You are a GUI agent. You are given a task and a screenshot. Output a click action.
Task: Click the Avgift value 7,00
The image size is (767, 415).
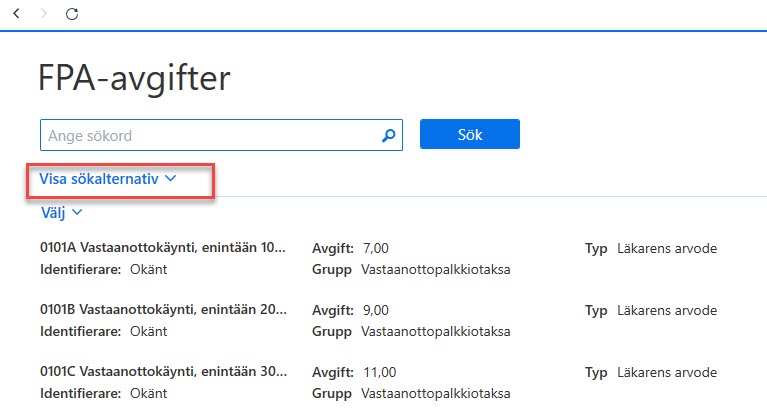pos(376,248)
